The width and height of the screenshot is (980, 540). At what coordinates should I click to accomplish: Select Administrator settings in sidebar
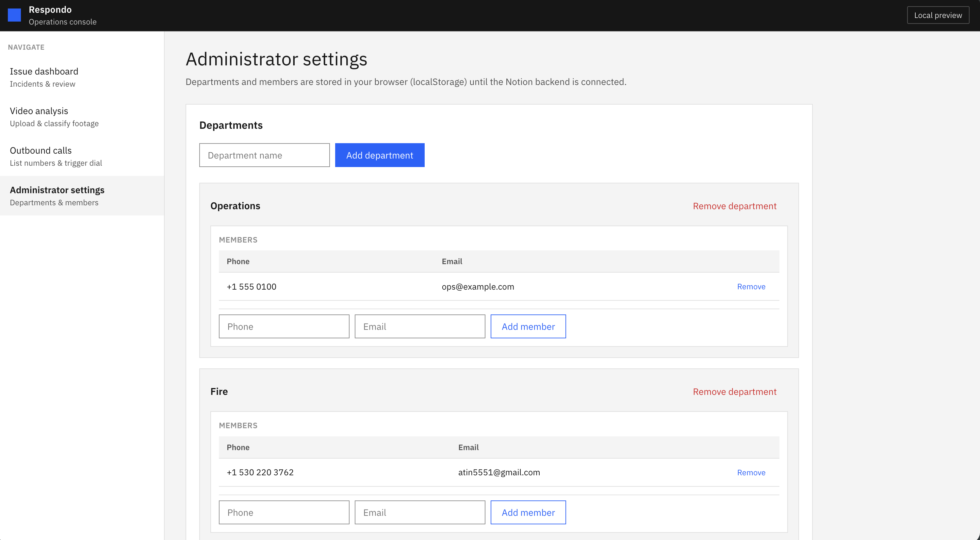pyautogui.click(x=57, y=195)
